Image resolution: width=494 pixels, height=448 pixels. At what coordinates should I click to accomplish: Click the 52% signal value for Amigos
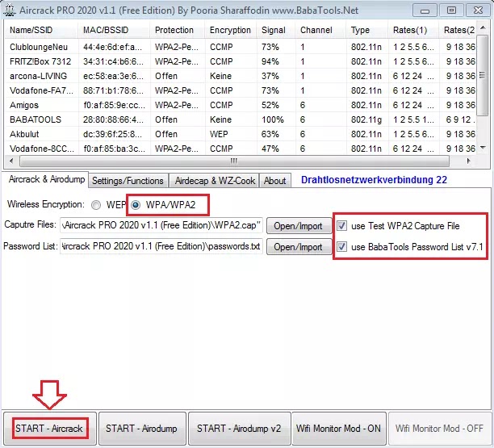point(270,105)
